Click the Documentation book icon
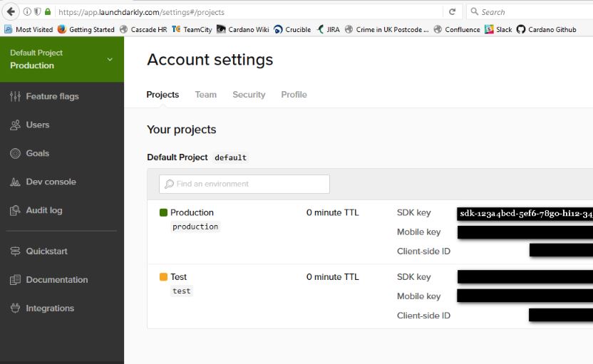593x364 pixels. point(15,280)
